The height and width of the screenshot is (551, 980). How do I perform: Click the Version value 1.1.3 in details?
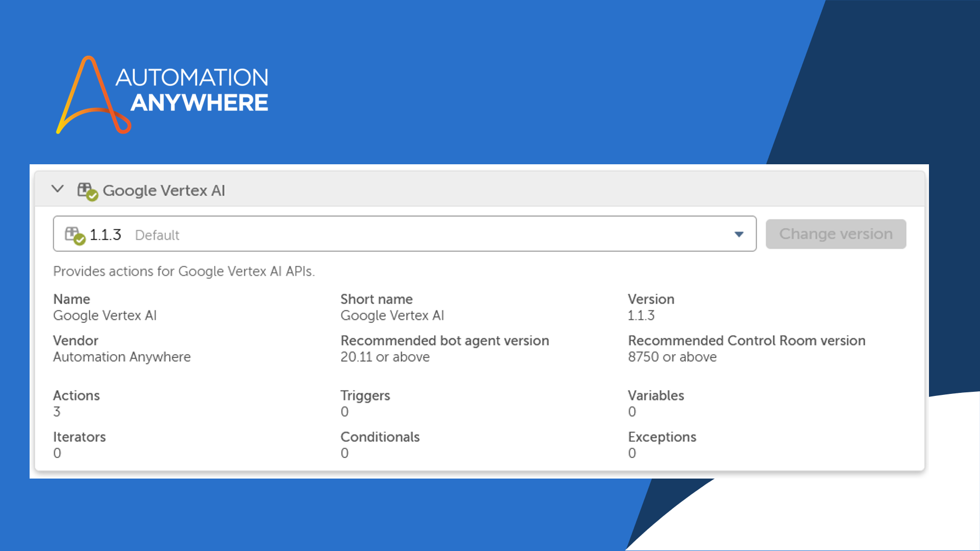(x=641, y=316)
